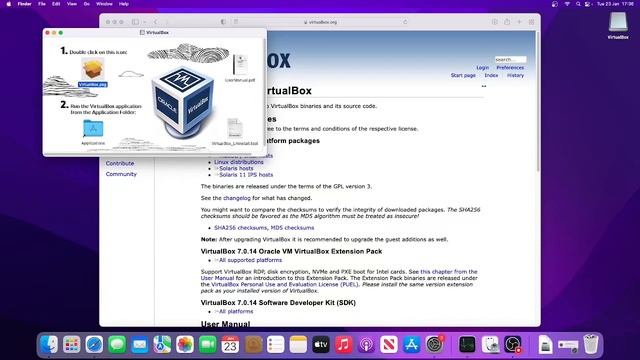The height and width of the screenshot is (360, 640).
Task: Open Trash from the Dock
Action: click(591, 344)
